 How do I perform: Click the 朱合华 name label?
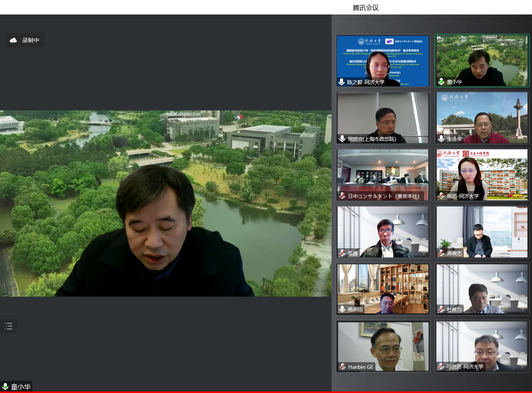(x=454, y=139)
